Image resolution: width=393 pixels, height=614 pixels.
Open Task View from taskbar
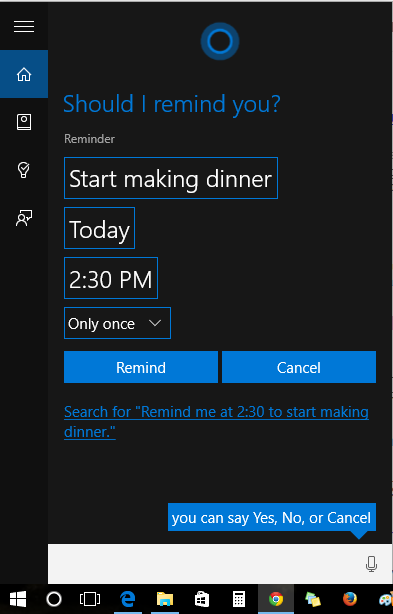coord(90,599)
